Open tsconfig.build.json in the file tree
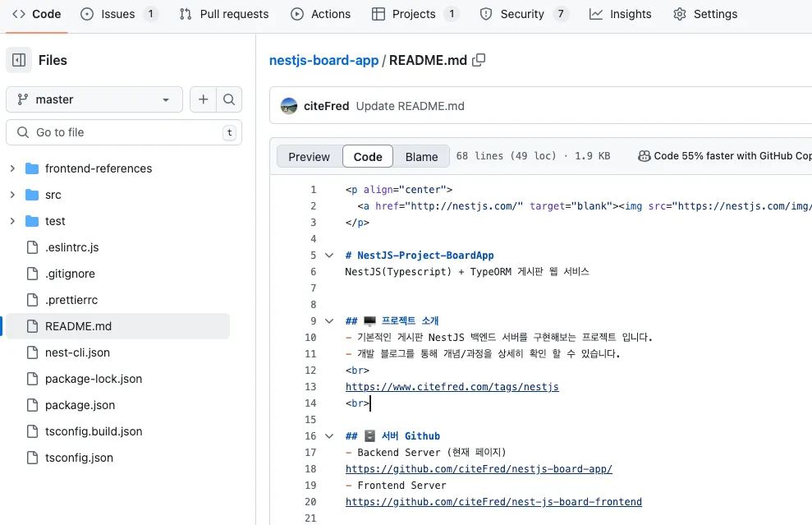Screen dimensions: 812x525 [94, 431]
